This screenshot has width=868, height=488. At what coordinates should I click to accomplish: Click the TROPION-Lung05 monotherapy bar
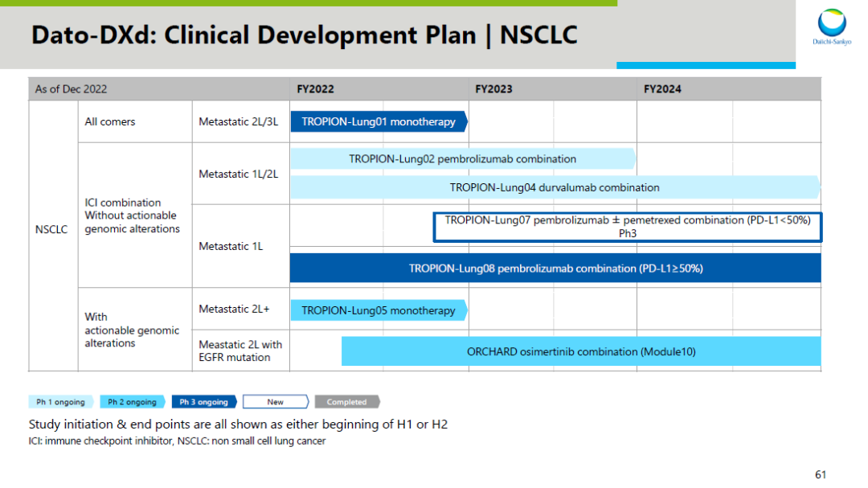point(378,310)
